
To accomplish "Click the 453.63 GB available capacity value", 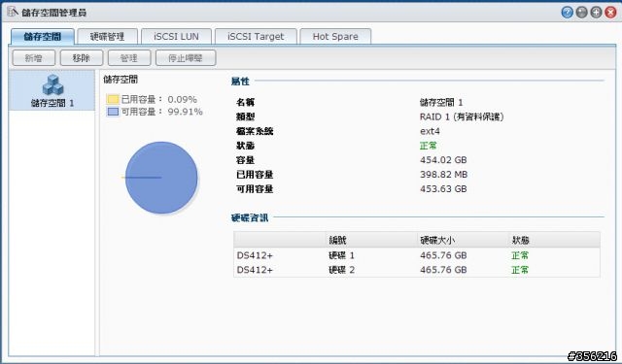I will coord(443,189).
